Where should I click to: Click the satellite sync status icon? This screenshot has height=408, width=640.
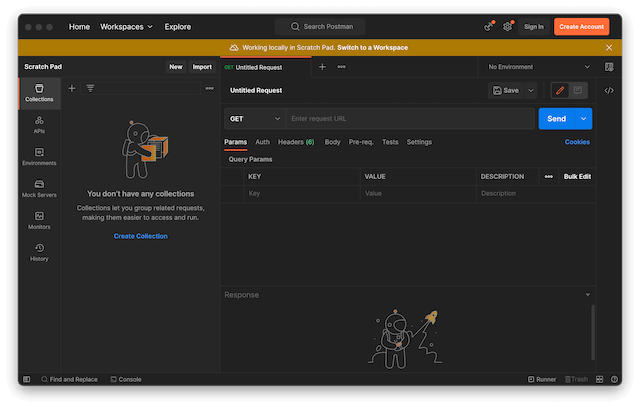pyautogui.click(x=489, y=27)
